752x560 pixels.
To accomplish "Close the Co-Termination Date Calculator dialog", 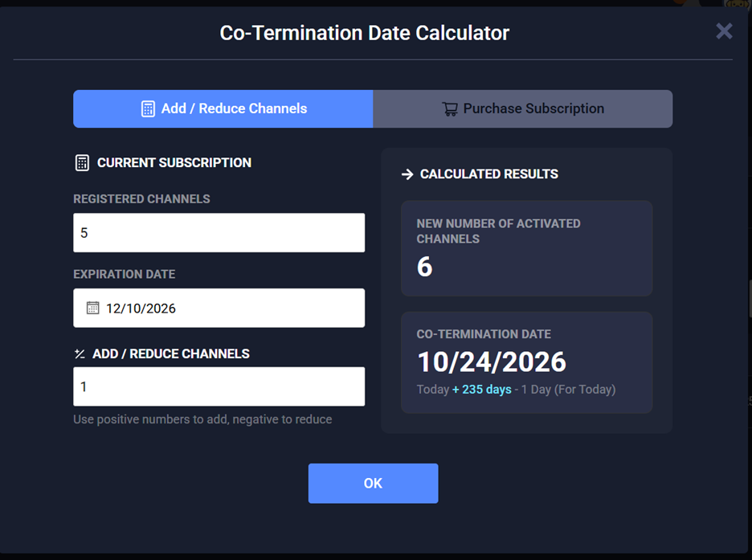I will (x=724, y=31).
